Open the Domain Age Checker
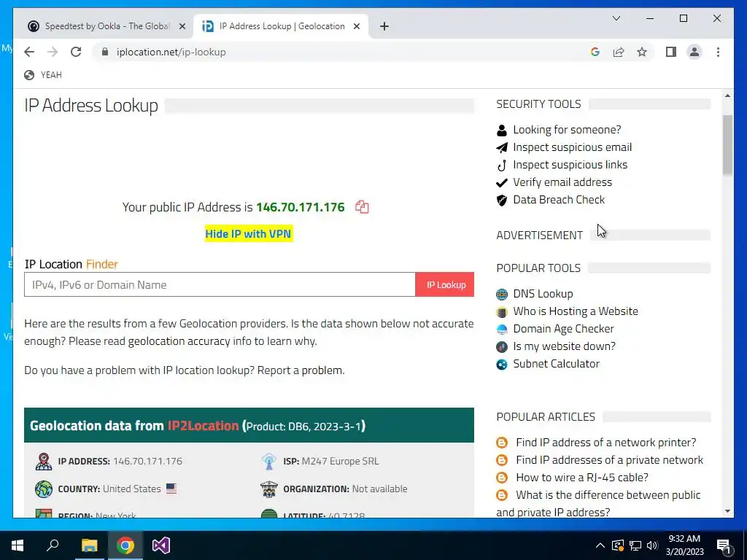747x560 pixels. click(563, 329)
